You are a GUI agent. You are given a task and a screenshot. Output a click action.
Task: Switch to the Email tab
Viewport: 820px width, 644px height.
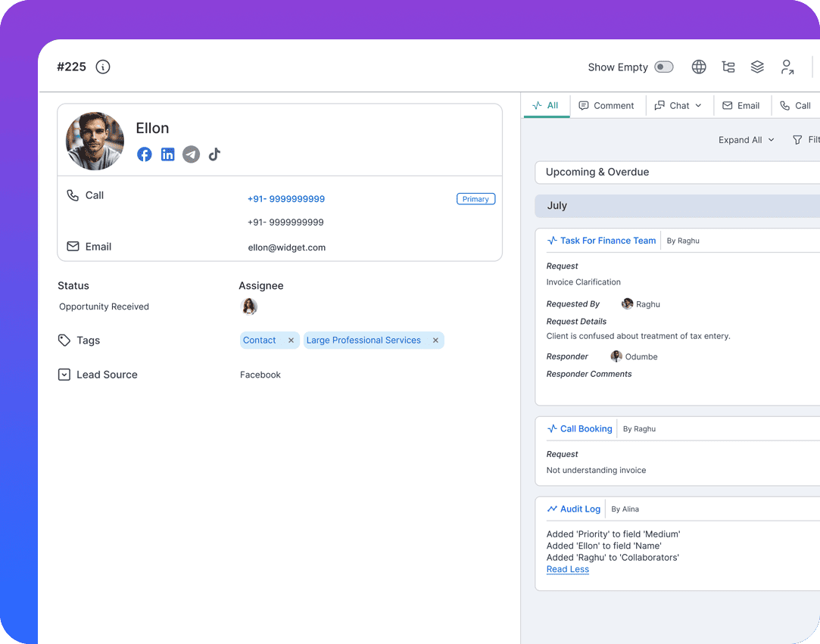741,106
